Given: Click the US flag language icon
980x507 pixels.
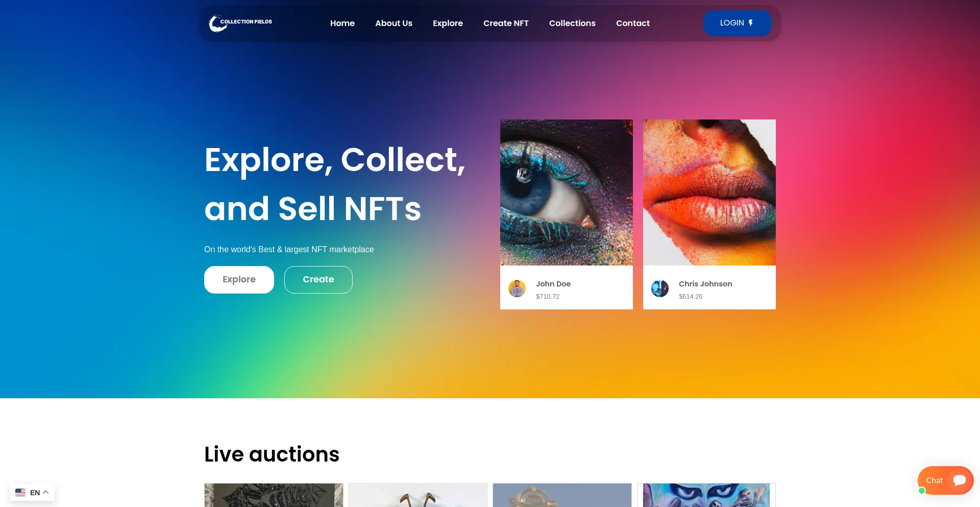Looking at the screenshot, I should 20,493.
